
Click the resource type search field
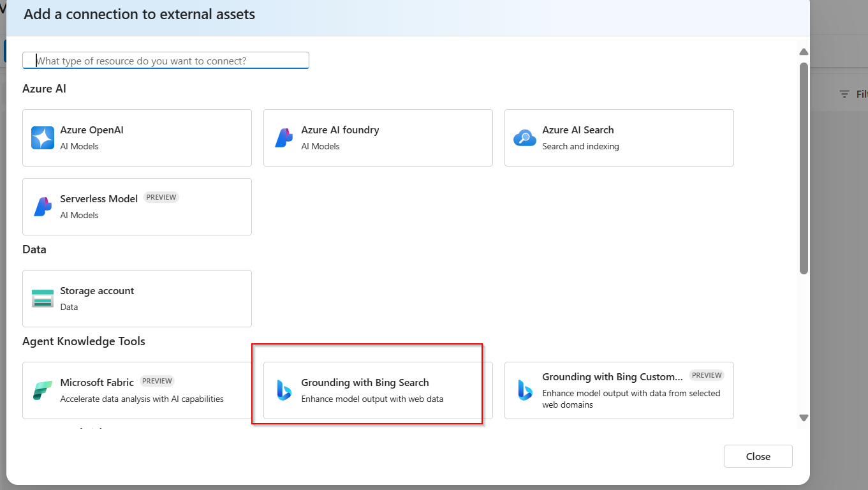point(165,60)
